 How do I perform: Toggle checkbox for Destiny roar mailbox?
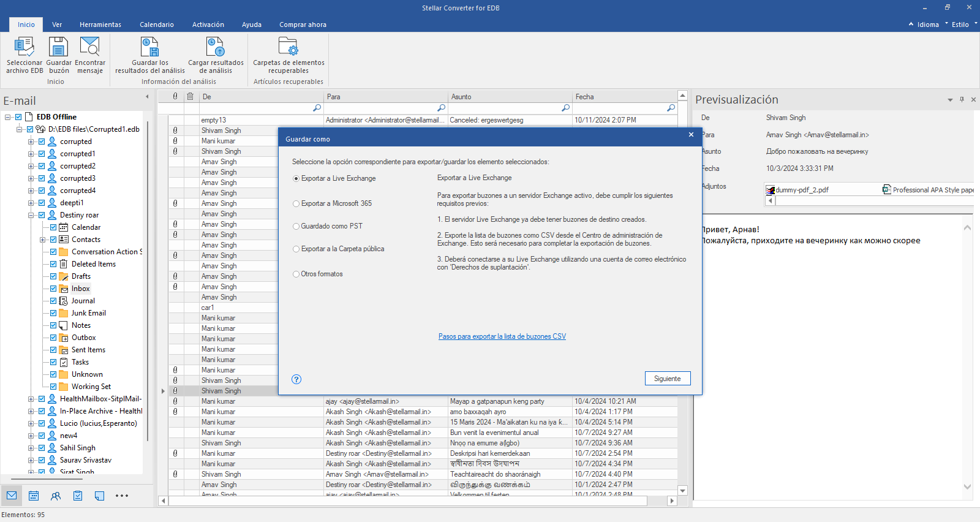click(42, 215)
